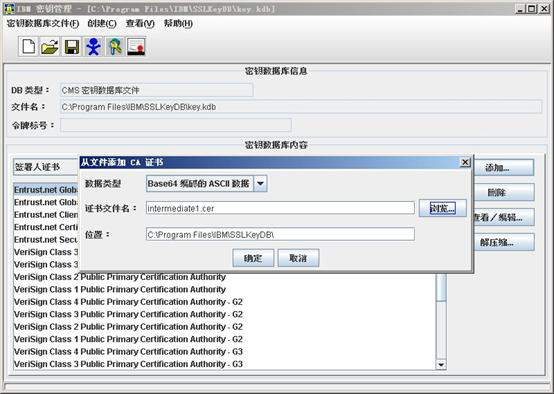The width and height of the screenshot is (554, 394).
Task: Click the certificate list scrollbar down arrow
Action: tap(441, 365)
